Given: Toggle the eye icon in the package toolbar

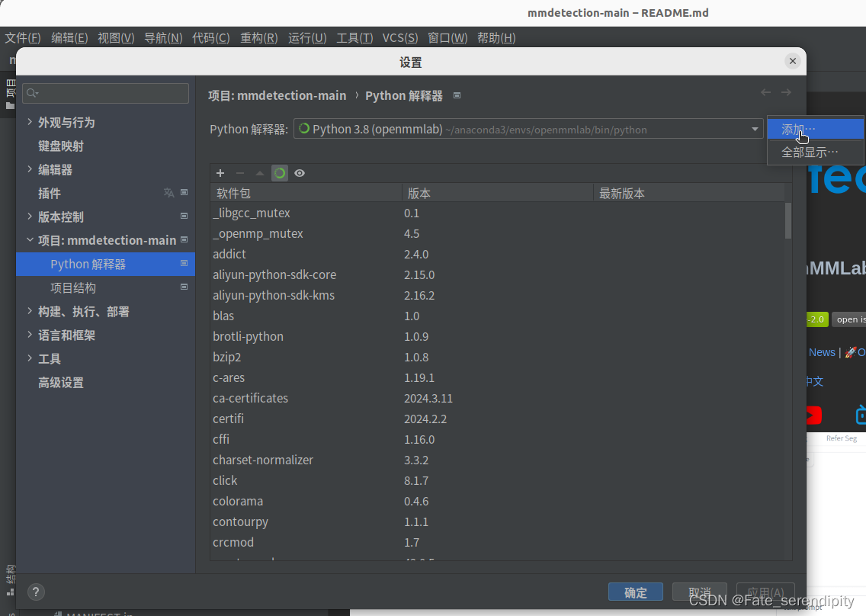Looking at the screenshot, I should [299, 173].
